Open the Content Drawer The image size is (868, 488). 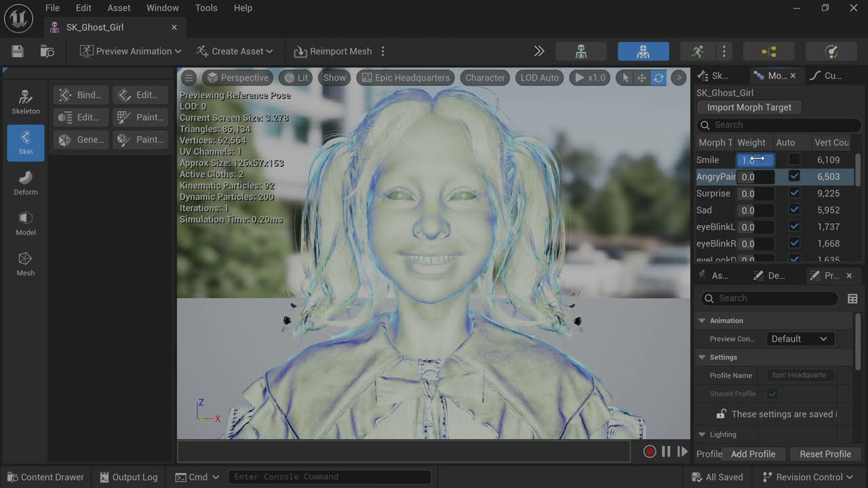45,477
